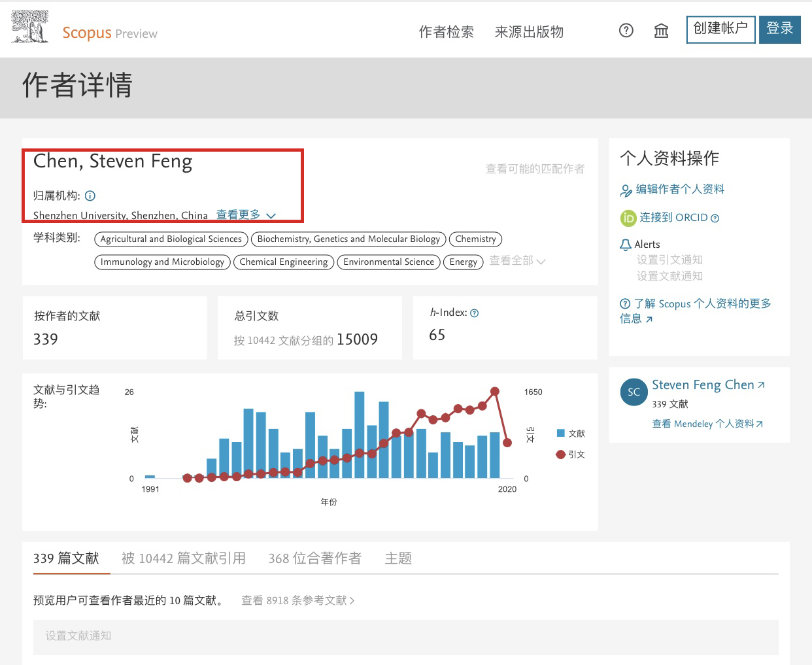Open the help question mark icon
Image resolution: width=812 pixels, height=665 pixels.
tap(626, 31)
